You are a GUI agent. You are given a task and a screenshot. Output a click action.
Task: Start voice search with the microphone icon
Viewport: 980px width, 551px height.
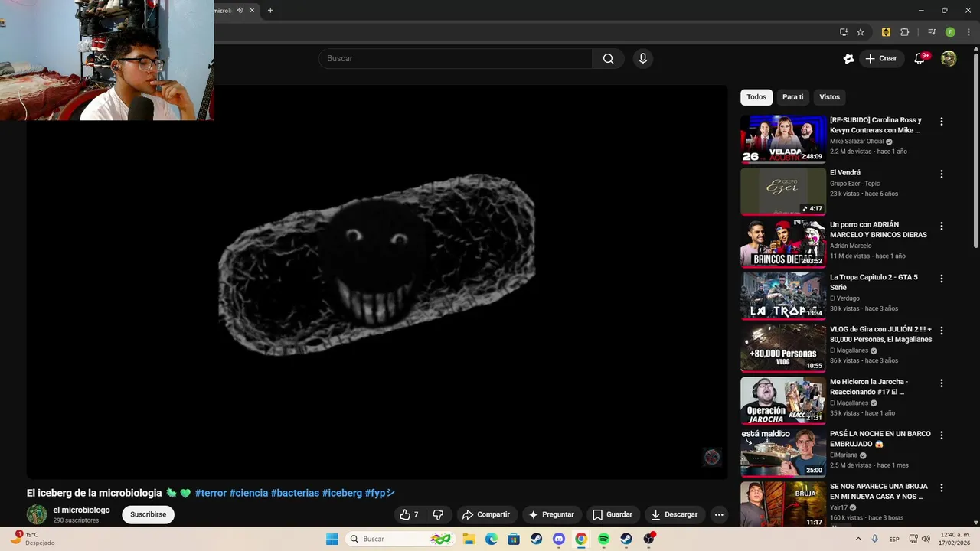[643, 59]
